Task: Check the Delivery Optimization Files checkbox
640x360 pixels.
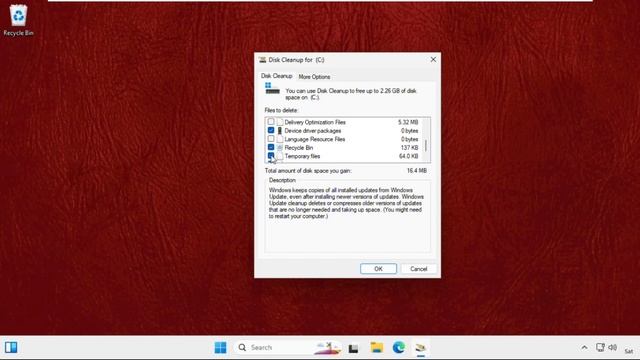Action: tap(271, 122)
